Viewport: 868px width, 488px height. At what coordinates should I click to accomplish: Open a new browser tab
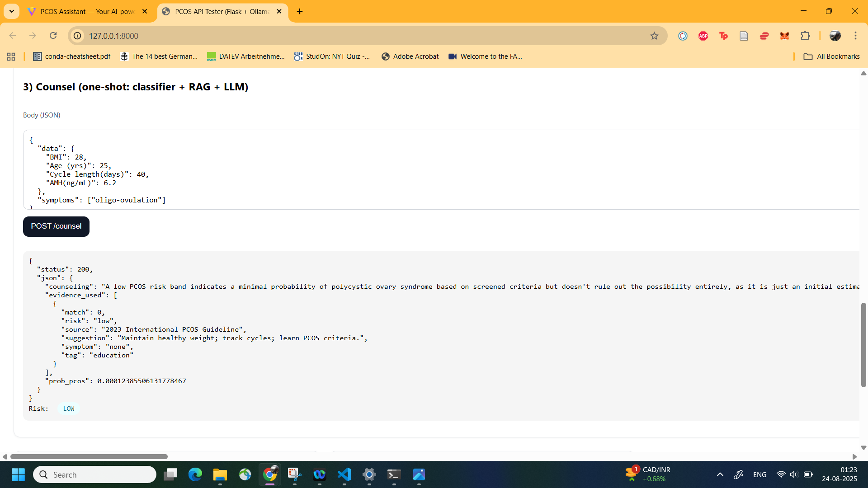pos(300,11)
